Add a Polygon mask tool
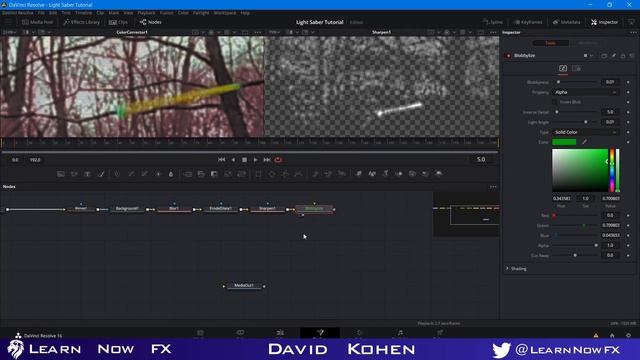 click(x=285, y=174)
